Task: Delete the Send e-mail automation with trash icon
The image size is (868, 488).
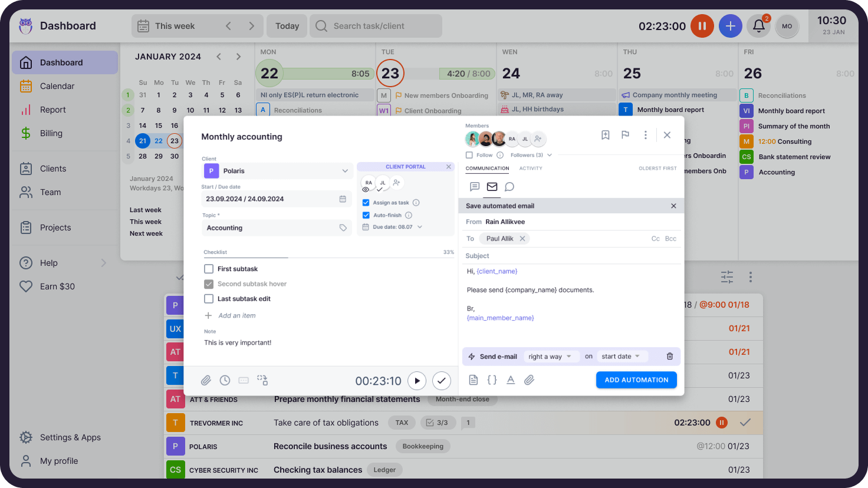Action: tap(670, 357)
